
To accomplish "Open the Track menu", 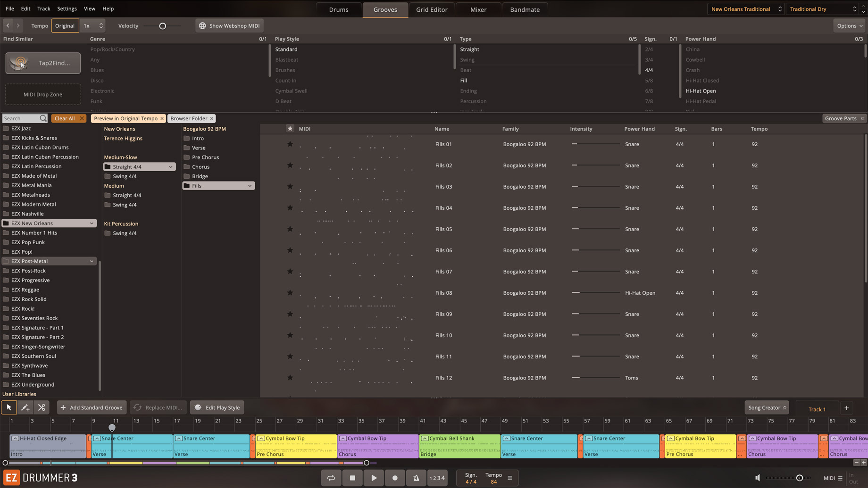I will pos(43,8).
